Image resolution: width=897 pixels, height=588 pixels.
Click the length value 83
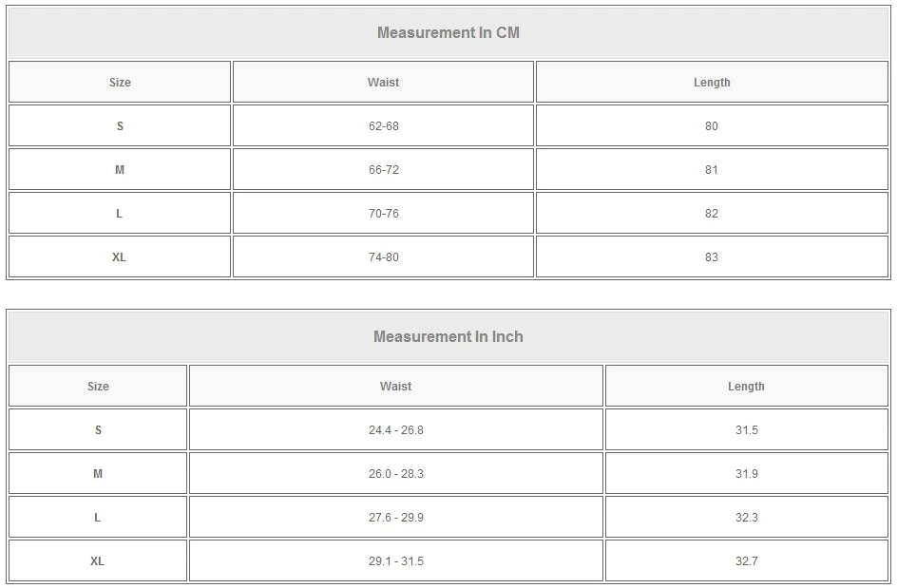click(712, 257)
